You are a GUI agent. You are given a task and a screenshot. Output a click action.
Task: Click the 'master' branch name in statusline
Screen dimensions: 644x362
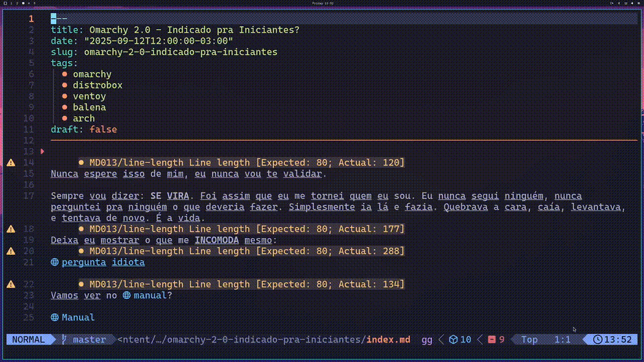pos(89,339)
